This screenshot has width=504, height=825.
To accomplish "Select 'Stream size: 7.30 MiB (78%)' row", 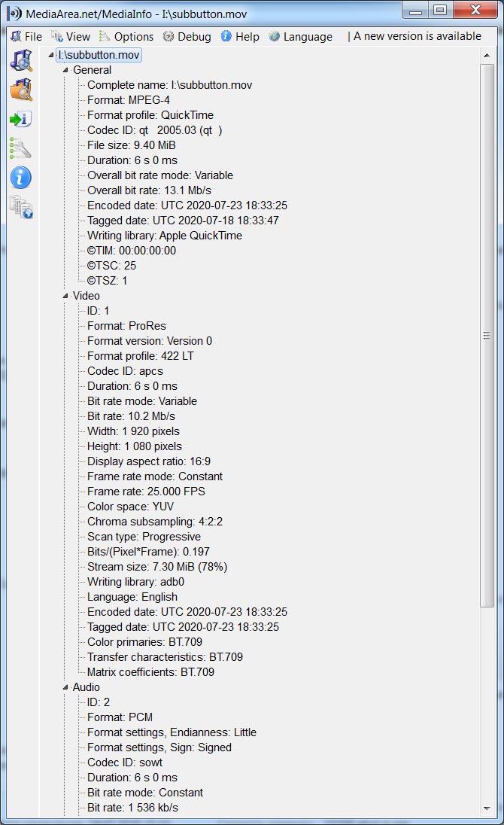I will (x=157, y=568).
